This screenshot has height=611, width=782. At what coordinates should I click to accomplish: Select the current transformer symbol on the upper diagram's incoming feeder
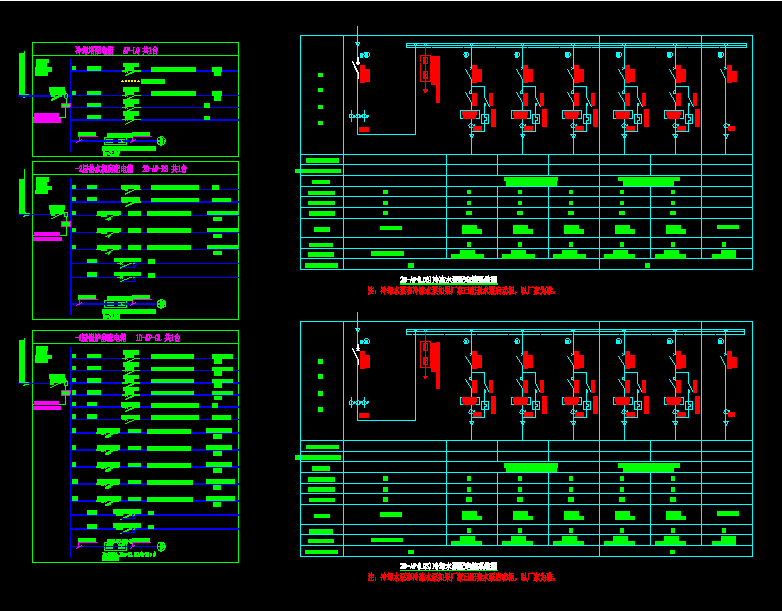pyautogui.click(x=359, y=116)
